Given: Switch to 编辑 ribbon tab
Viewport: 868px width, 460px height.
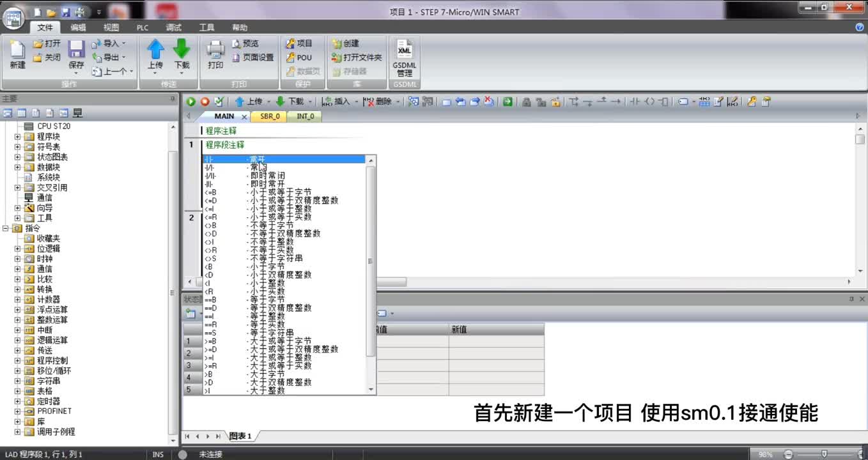Looking at the screenshot, I should tap(78, 27).
